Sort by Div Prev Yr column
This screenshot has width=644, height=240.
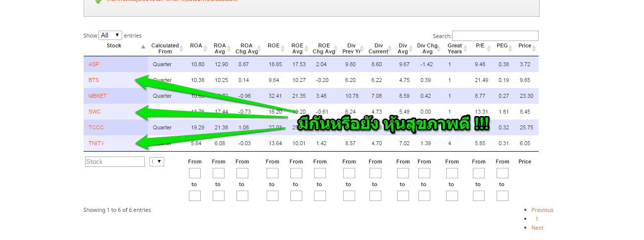pyautogui.click(x=353, y=48)
